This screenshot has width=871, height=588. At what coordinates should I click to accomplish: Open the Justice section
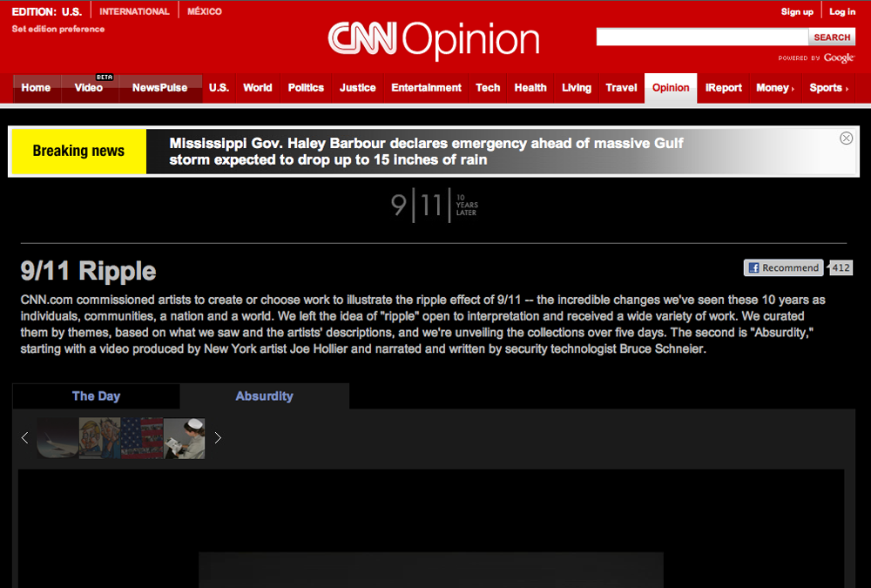pyautogui.click(x=358, y=88)
